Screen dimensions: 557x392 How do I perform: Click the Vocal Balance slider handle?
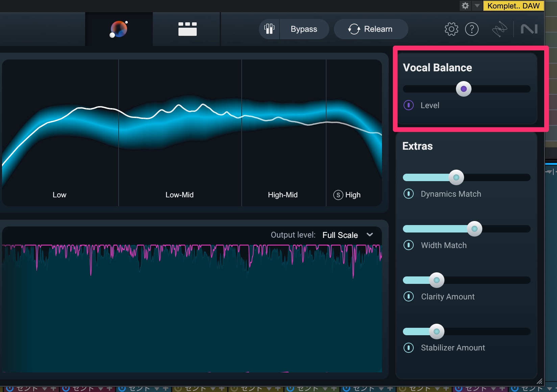pyautogui.click(x=463, y=89)
